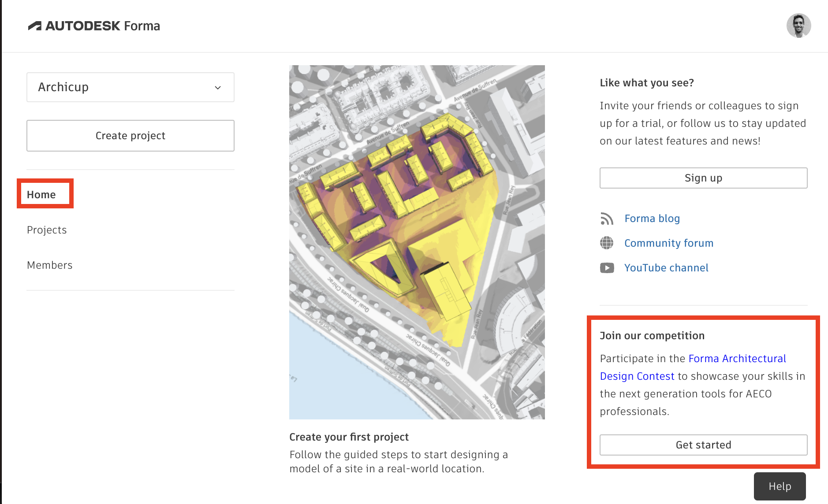Click the Autodesk Forma logo
Viewport: 828px width, 504px height.
93,26
